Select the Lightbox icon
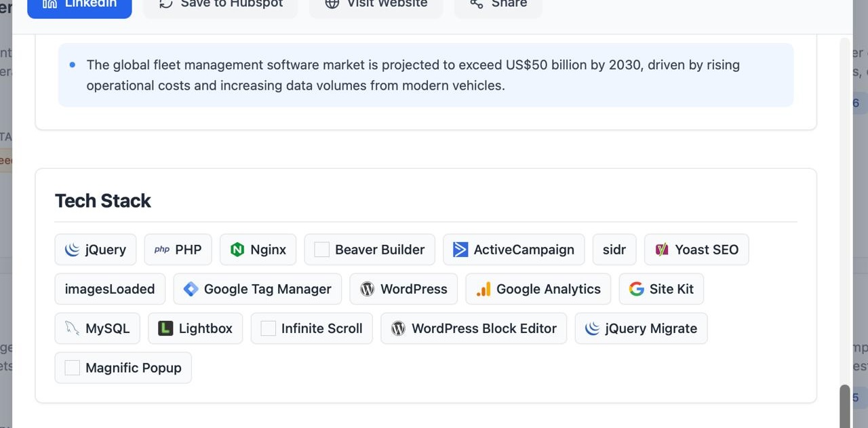This screenshot has width=868, height=428. (x=165, y=328)
